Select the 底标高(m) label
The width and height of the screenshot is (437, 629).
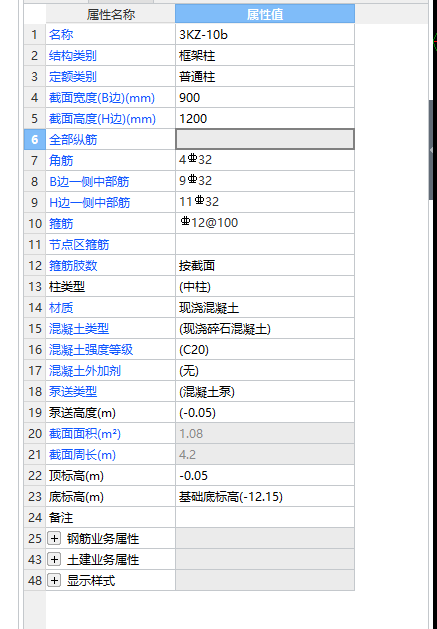pos(76,496)
